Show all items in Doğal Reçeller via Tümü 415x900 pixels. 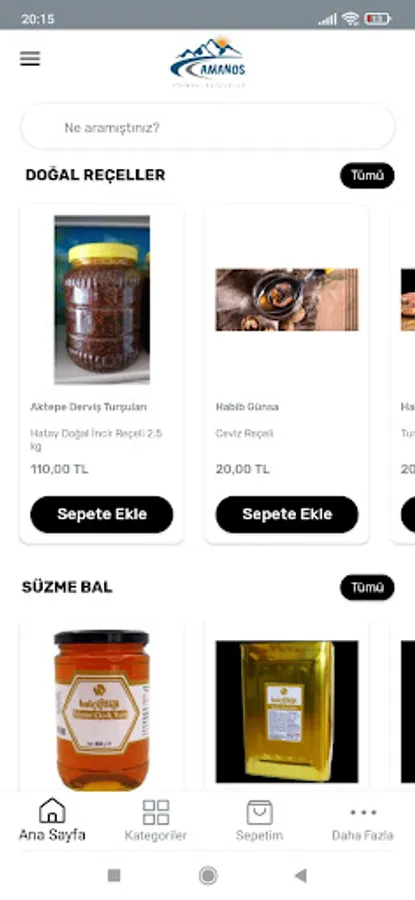coord(367,176)
